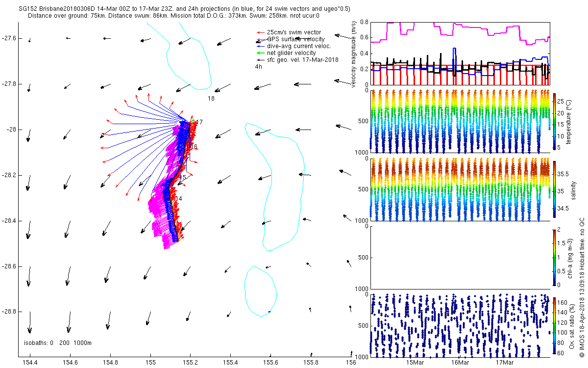Select the chl-a colorbar
The image size is (588, 368).
point(554,257)
